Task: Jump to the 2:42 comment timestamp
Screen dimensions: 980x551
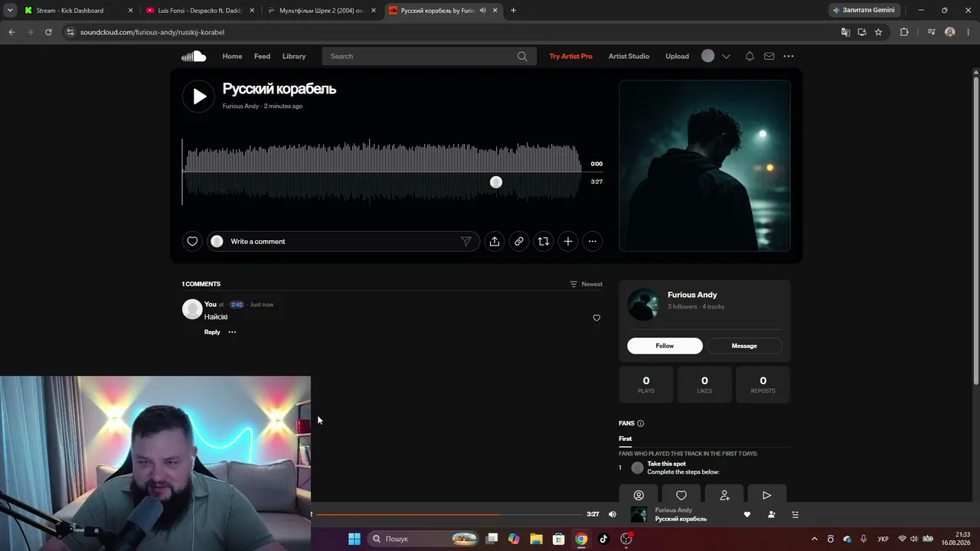Action: 237,305
